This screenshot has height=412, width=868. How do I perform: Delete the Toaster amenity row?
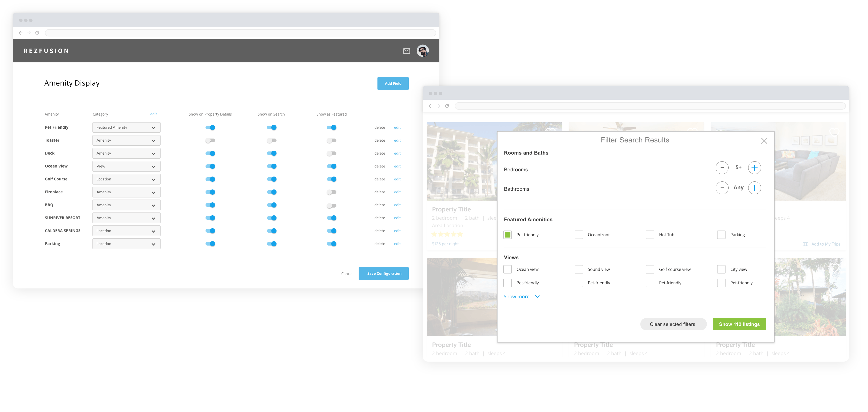click(x=380, y=140)
